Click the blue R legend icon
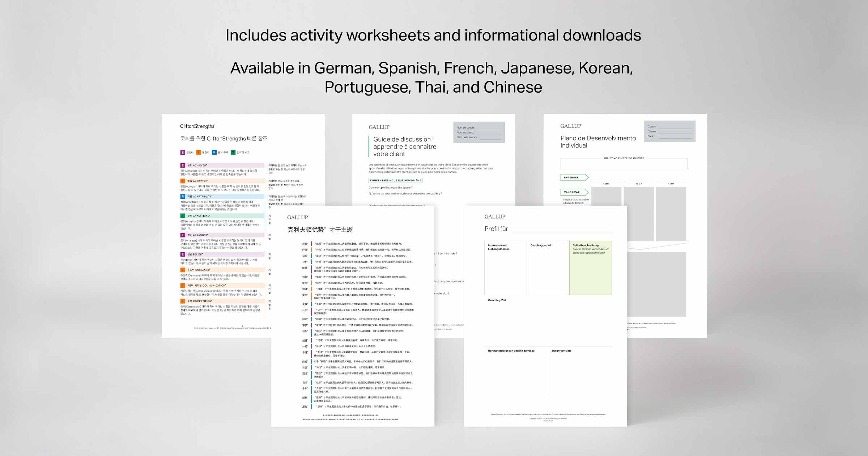The width and height of the screenshot is (868, 456). point(214,152)
